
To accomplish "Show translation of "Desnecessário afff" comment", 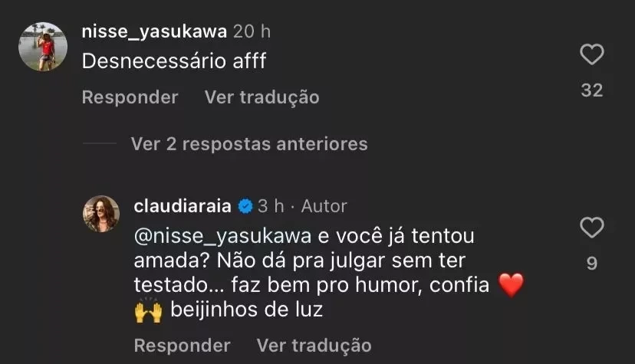I will [x=262, y=97].
